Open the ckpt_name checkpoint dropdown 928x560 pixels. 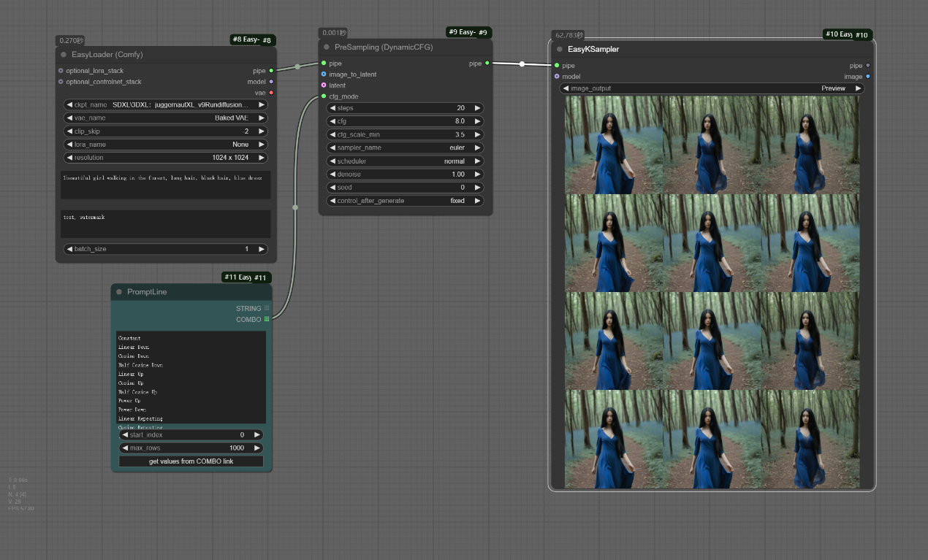tap(166, 104)
